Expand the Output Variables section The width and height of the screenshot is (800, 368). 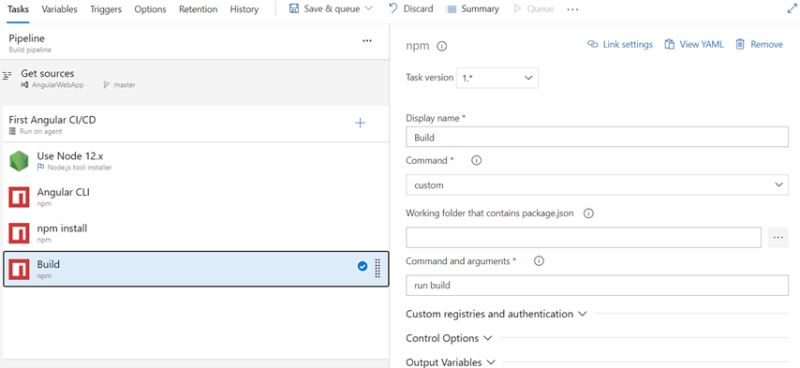point(451,362)
